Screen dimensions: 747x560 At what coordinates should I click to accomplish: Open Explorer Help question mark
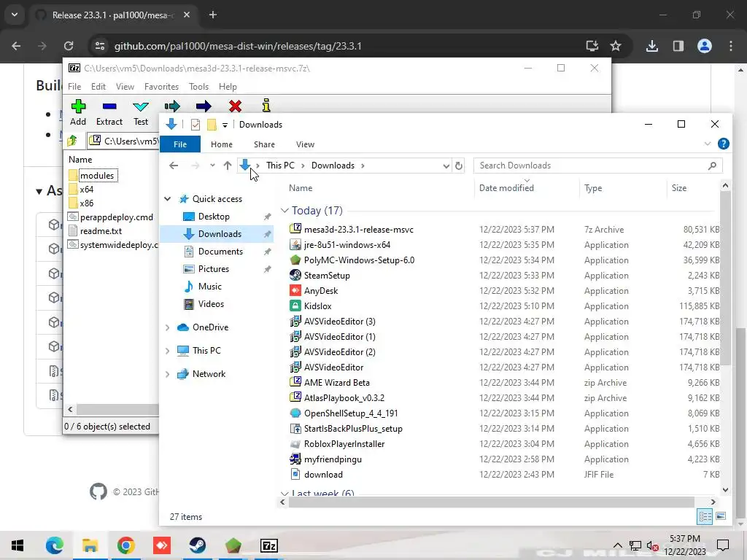click(x=723, y=144)
